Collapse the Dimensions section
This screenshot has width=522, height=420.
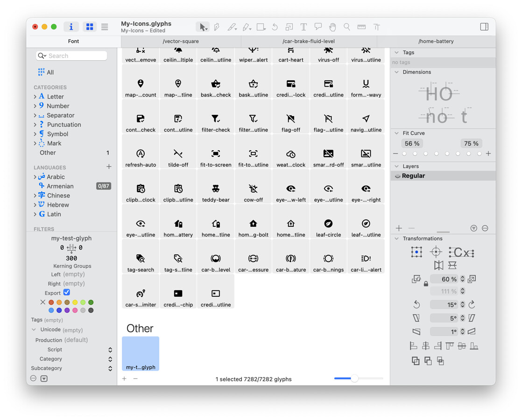(396, 72)
